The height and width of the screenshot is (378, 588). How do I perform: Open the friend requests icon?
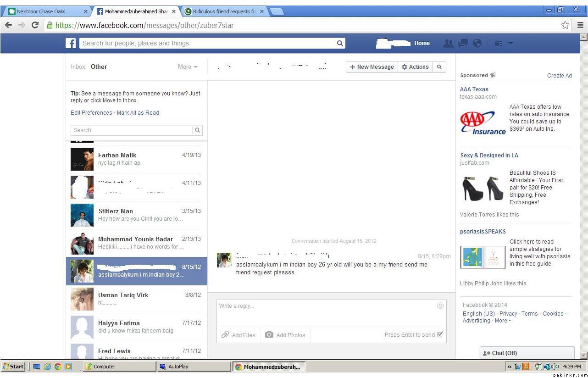click(x=448, y=43)
